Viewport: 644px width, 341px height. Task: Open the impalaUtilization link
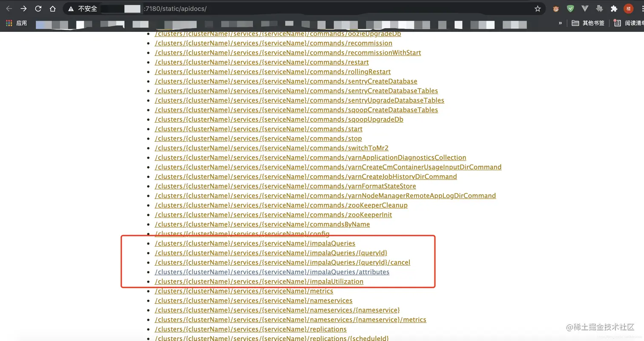[x=259, y=281]
